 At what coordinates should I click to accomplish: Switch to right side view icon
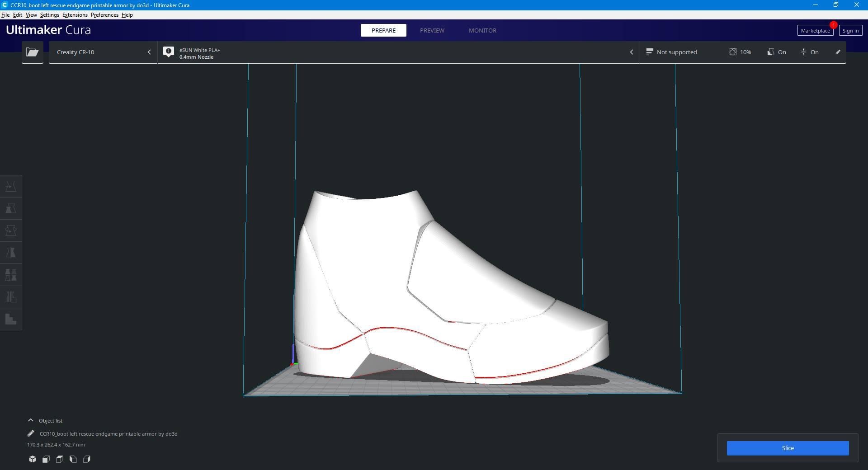coord(87,459)
